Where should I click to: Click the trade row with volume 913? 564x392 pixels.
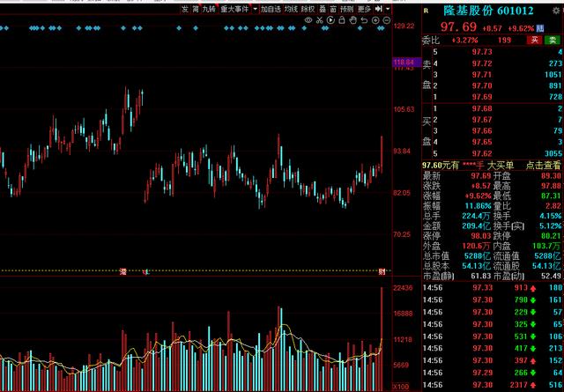493,288
